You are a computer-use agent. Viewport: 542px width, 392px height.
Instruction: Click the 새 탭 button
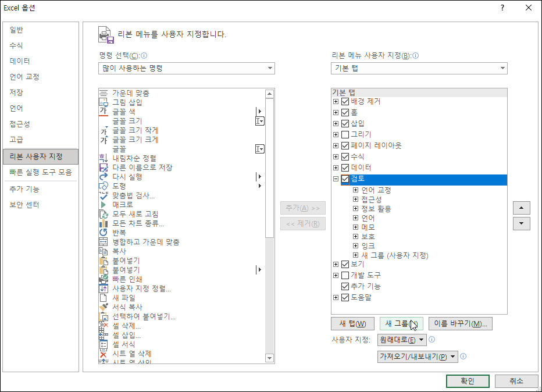(352, 324)
